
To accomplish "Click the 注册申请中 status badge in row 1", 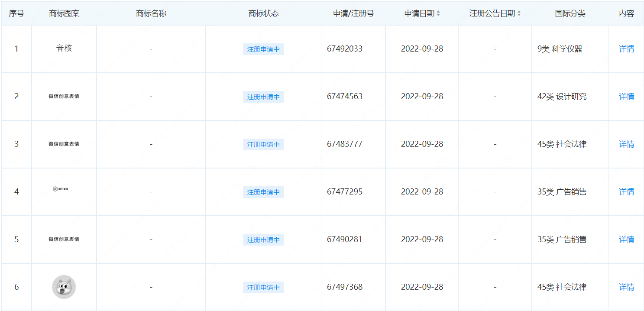I will pyautogui.click(x=263, y=49).
